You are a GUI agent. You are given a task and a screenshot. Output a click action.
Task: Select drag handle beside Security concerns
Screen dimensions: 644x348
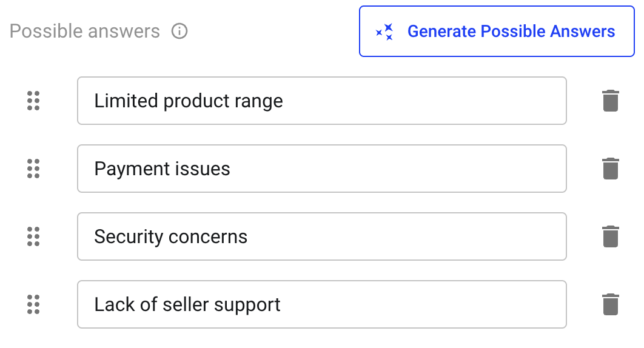pyautogui.click(x=33, y=236)
